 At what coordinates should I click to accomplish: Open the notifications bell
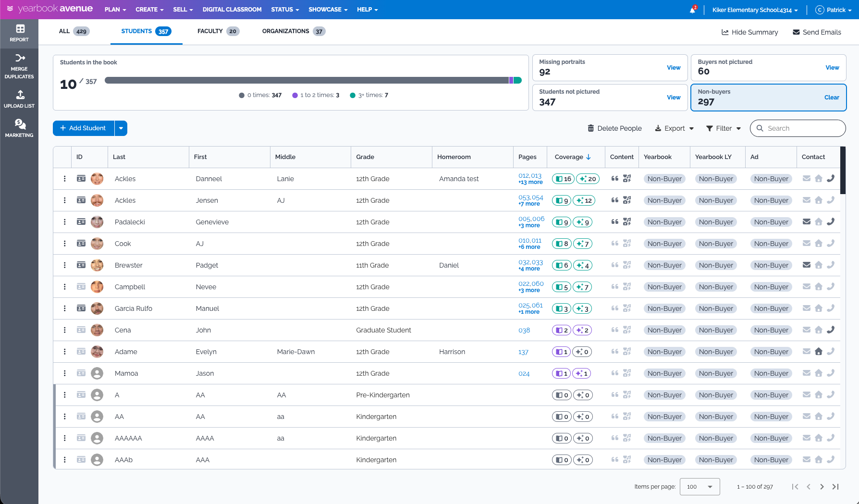[x=693, y=10]
